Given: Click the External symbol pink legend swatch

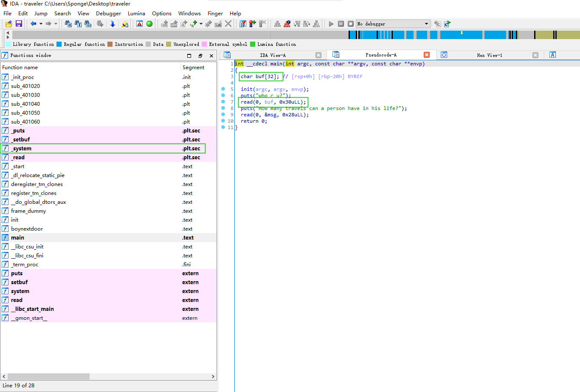Looking at the screenshot, I should [204, 44].
